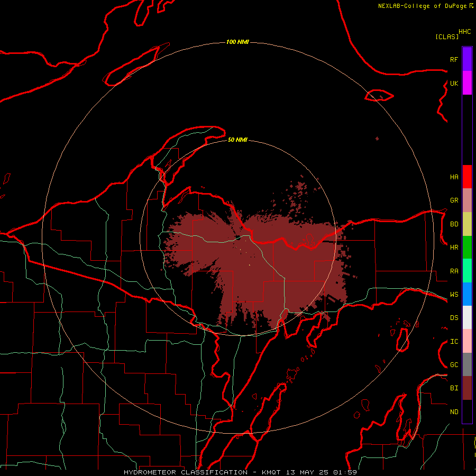Click the 'RF' legend label
The width and height of the screenshot is (476, 476).
coord(454,59)
